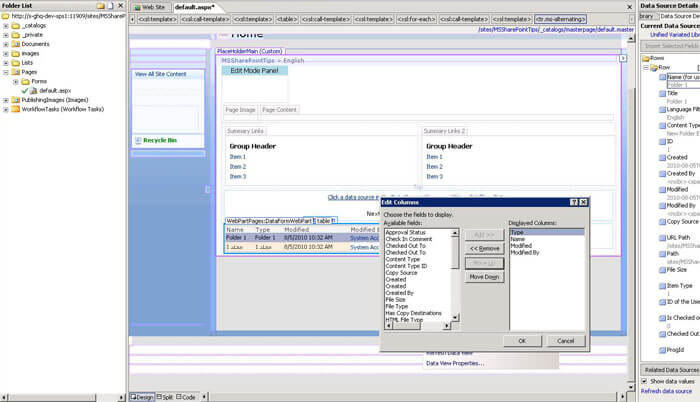Expand the _catalogs folder node
700x402 pixels.
(x=6, y=26)
